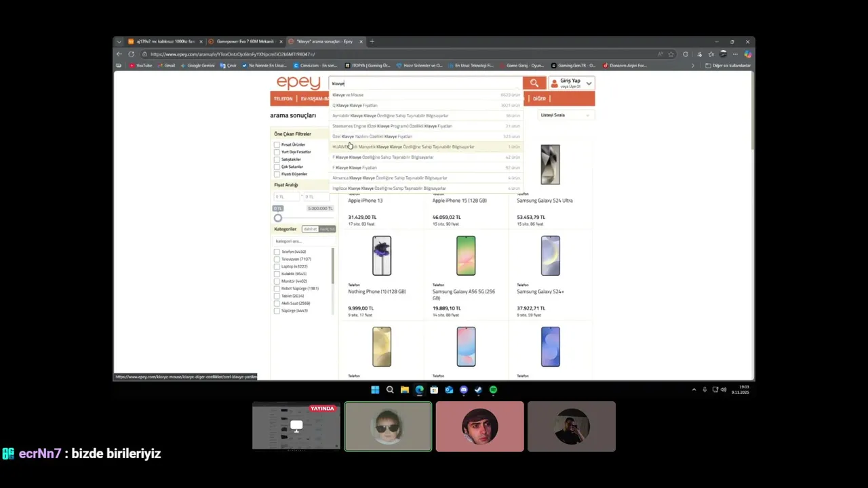Click the browser back arrow
Screen dimensions: 868x488
click(x=119, y=54)
